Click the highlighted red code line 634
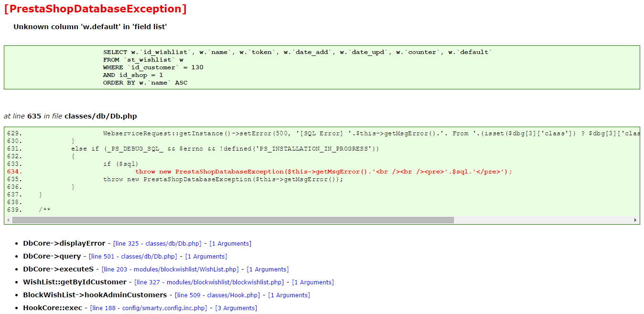Viewport: 644px width, 314px height. tap(324, 172)
